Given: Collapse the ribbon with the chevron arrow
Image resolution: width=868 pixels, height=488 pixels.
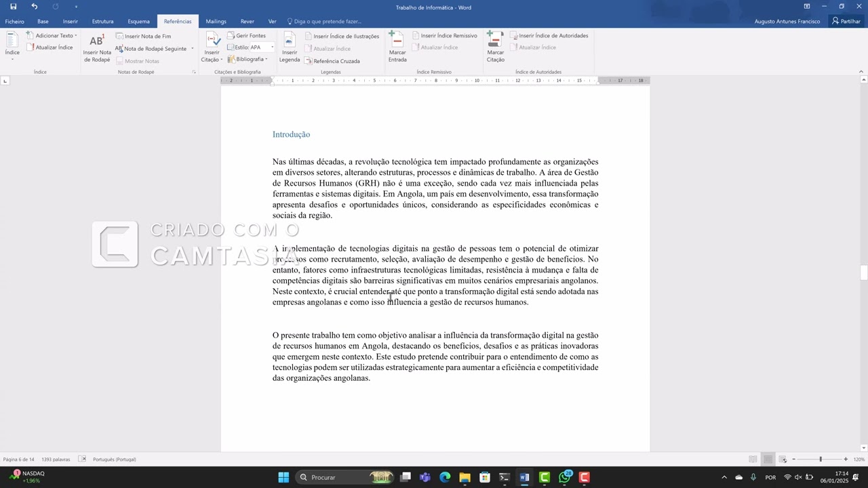Looking at the screenshot, I should pos(861,71).
